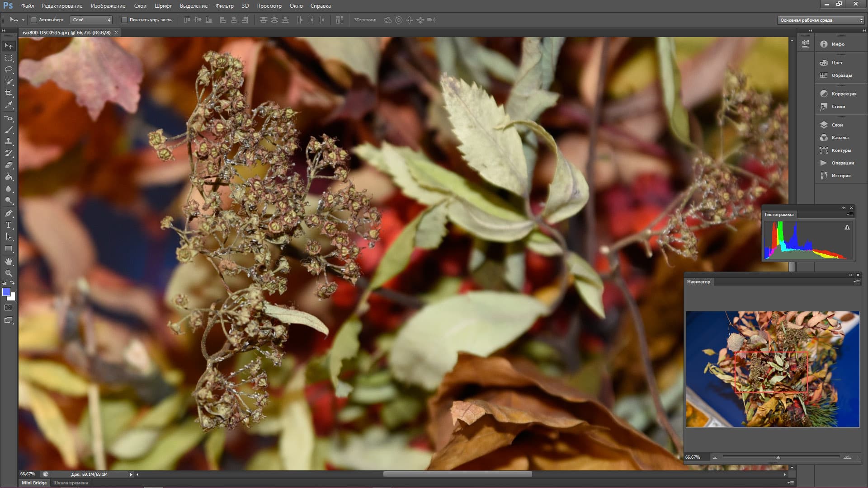
Task: Select the Eyedropper tool
Action: (x=9, y=105)
